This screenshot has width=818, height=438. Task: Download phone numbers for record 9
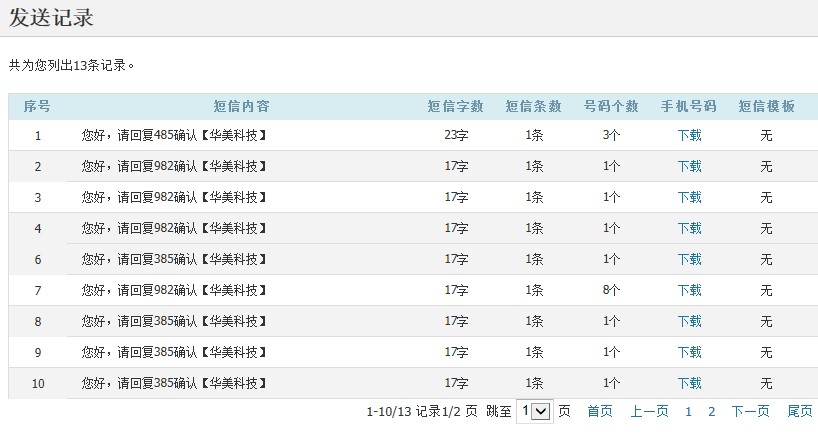689,353
